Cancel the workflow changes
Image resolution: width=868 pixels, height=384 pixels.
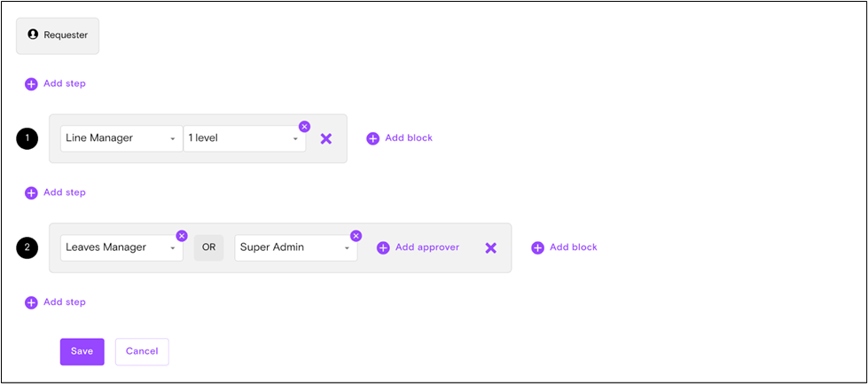(142, 351)
